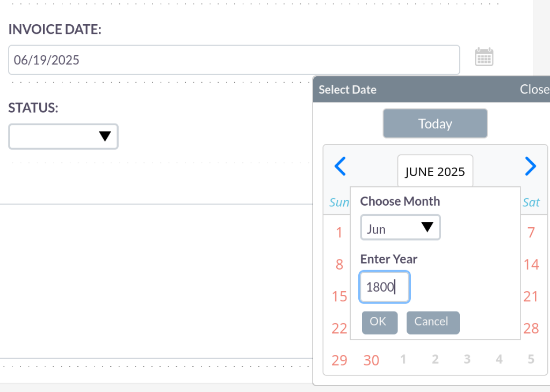Image resolution: width=550 pixels, height=392 pixels.
Task: Confirm the year with the OK button
Action: [380, 322]
